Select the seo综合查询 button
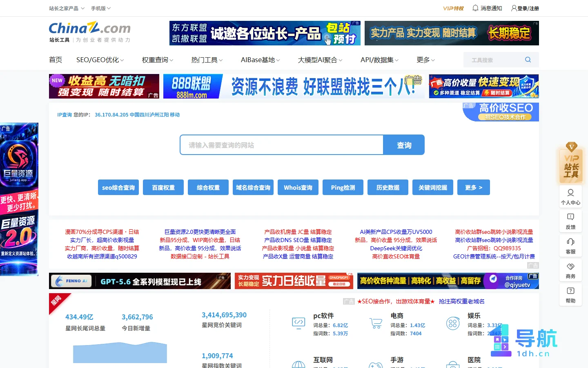Image resolution: width=588 pixels, height=368 pixels. 118,187
